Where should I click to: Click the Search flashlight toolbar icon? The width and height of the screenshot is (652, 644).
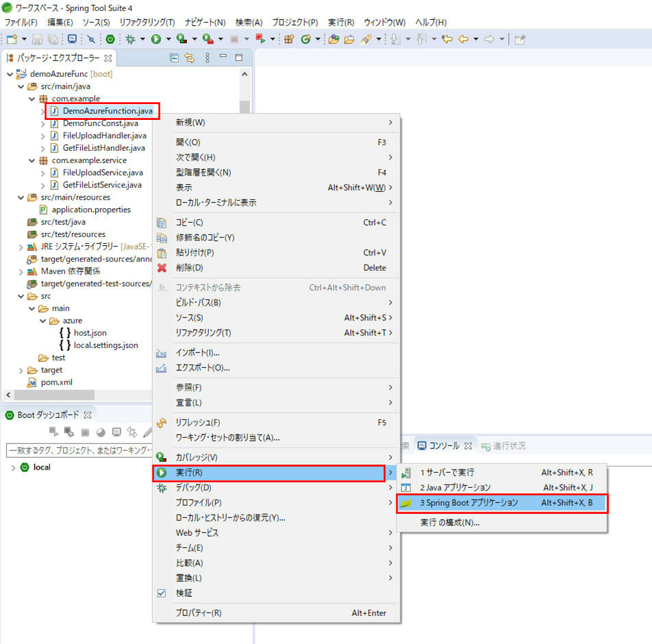pyautogui.click(x=366, y=39)
